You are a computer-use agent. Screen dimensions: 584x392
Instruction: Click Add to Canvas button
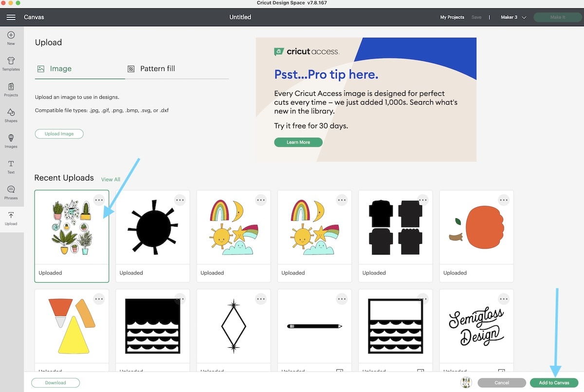coord(554,383)
